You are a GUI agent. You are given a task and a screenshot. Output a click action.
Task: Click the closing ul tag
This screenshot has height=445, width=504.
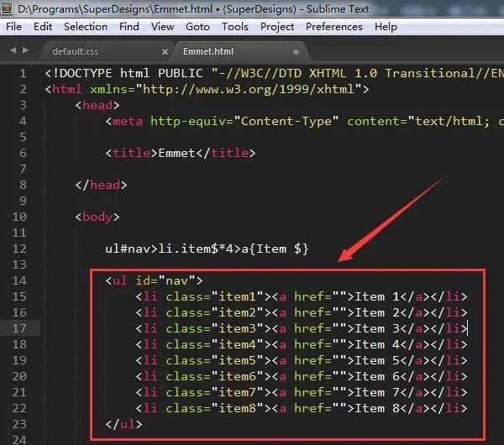click(x=123, y=424)
